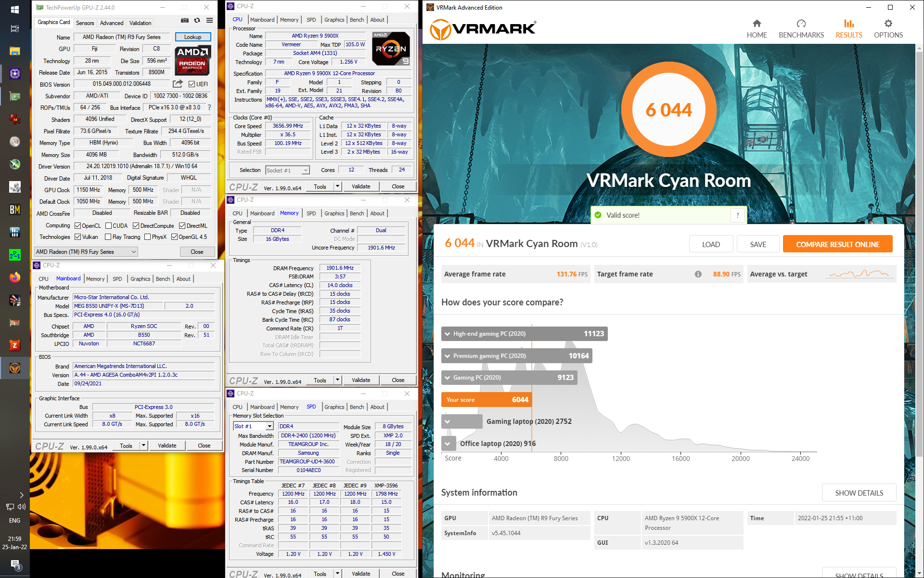This screenshot has width=924, height=578.
Task: Toggle the Ray Tracing checkbox
Action: (x=108, y=237)
